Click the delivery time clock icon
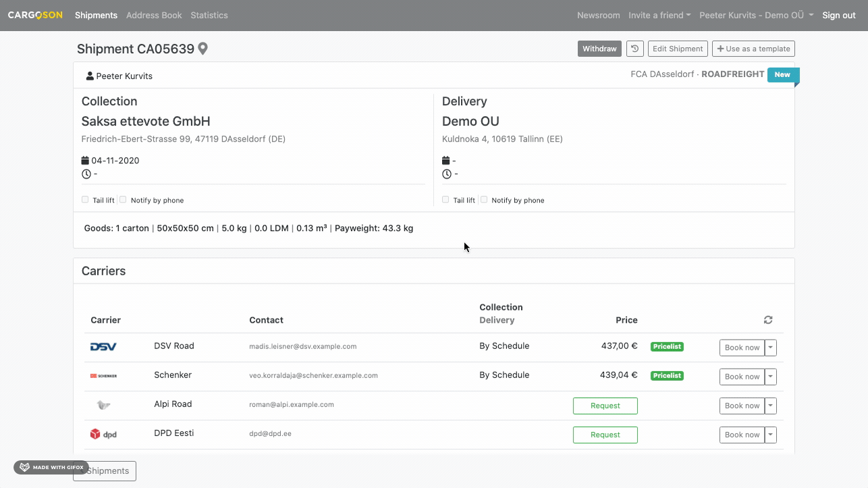Screen dimensions: 868x488 (x=446, y=174)
